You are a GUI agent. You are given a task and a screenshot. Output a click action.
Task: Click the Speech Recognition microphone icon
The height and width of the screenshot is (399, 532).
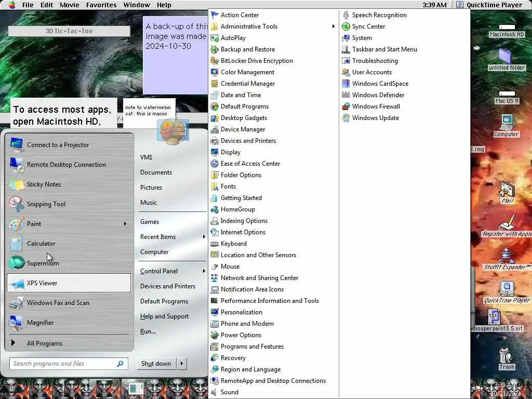click(345, 15)
